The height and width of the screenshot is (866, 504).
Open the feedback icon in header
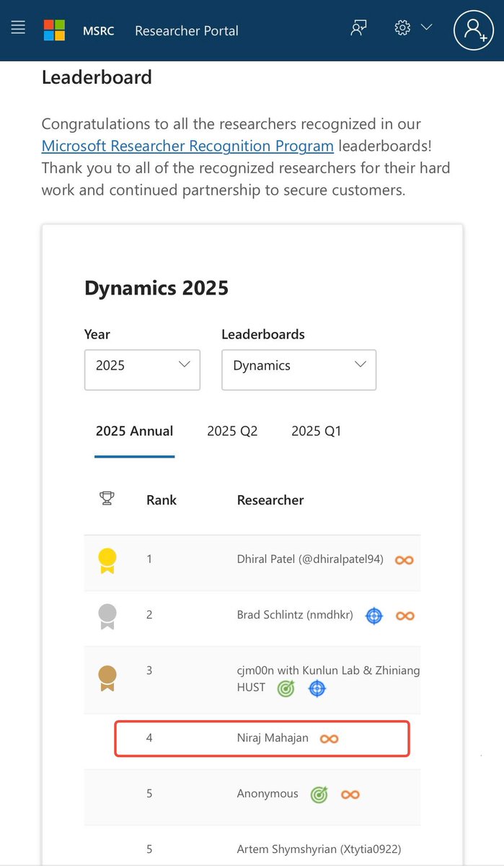click(358, 28)
